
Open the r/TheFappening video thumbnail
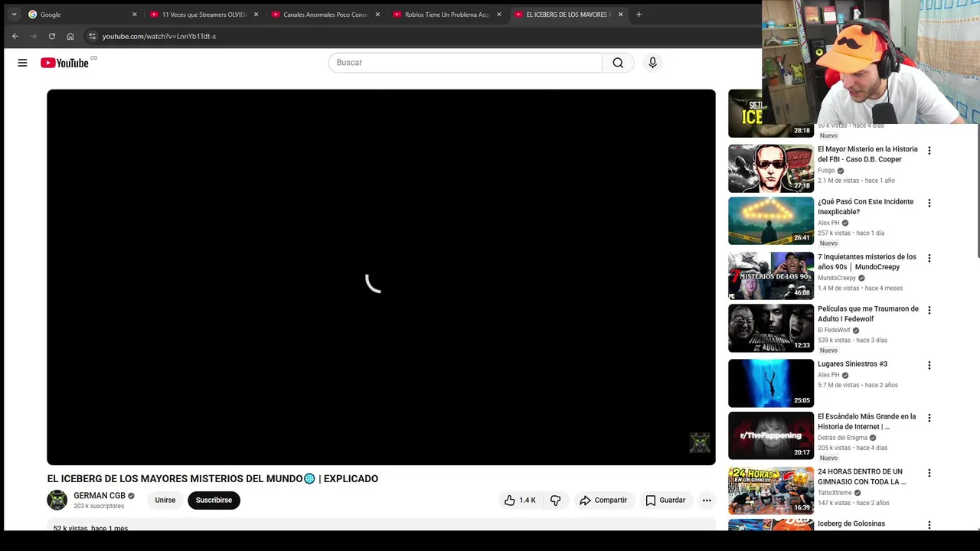771,436
